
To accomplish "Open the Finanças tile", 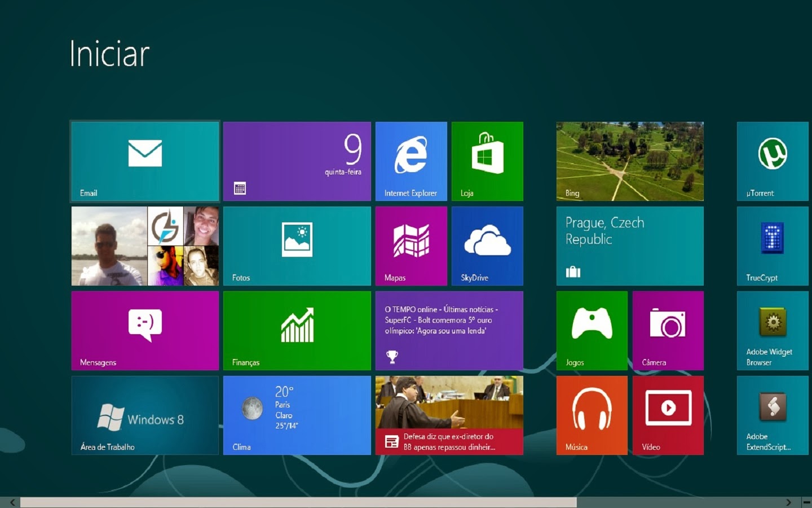I will pos(297,331).
